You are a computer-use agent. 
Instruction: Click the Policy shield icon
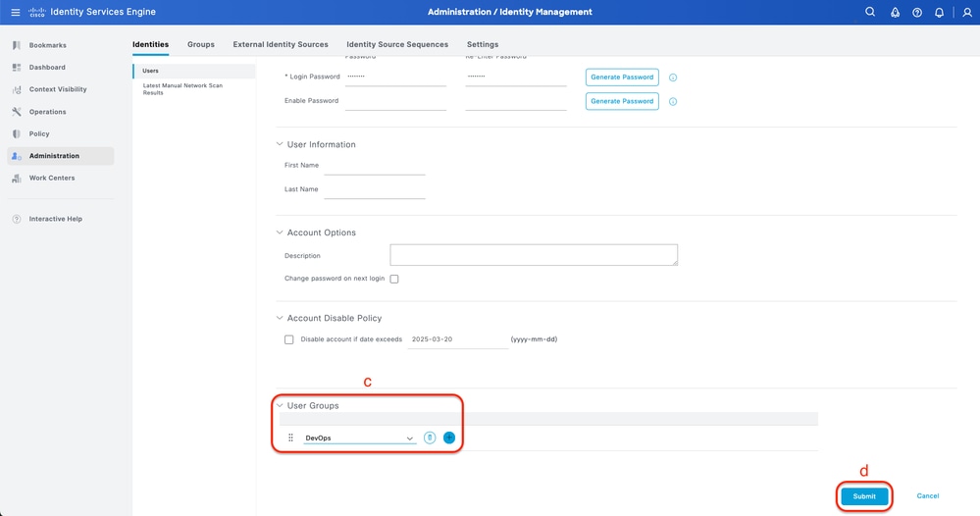click(x=17, y=133)
